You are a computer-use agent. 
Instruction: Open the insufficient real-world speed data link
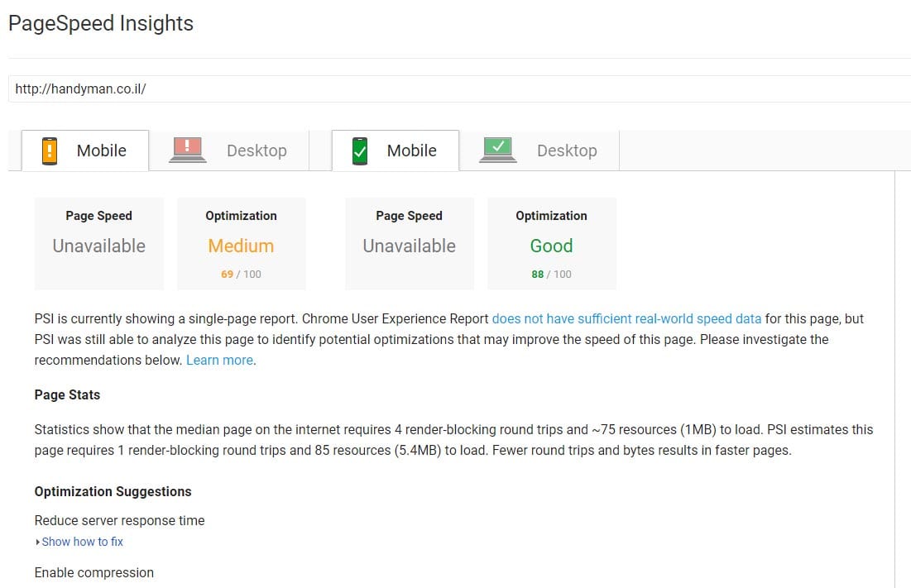[x=626, y=318]
